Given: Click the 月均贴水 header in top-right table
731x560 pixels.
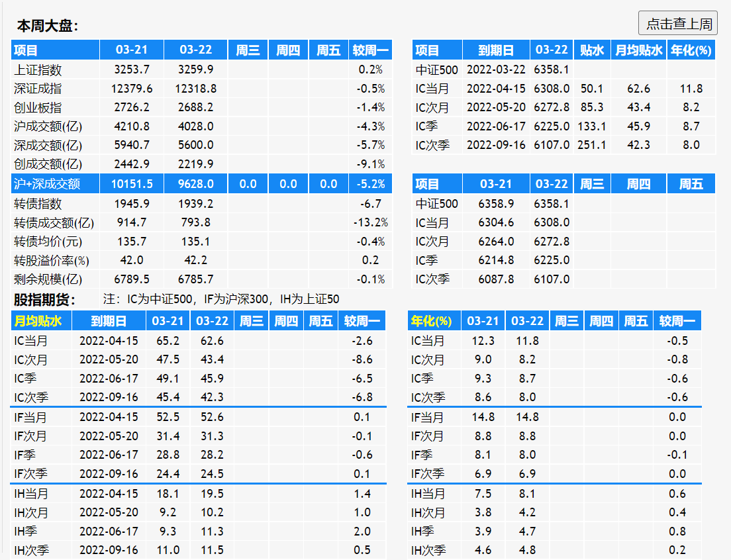Looking at the screenshot, I should 639,50.
